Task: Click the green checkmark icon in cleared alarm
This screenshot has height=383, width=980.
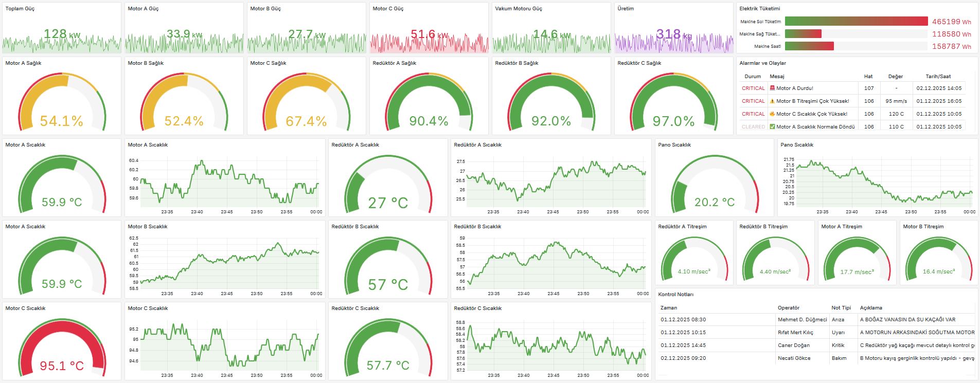Action: (772, 126)
